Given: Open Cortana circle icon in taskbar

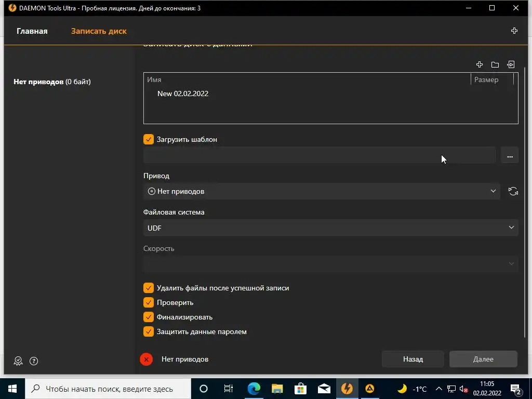Looking at the screenshot, I should coord(204,389).
